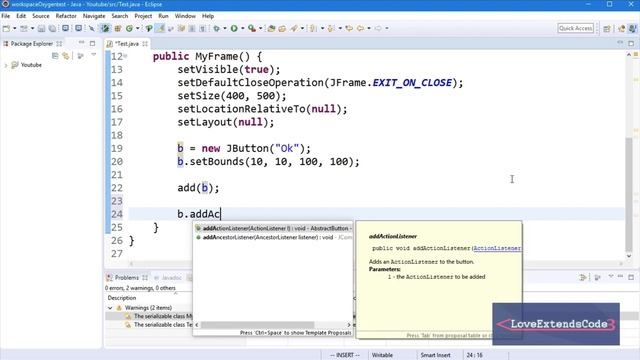This screenshot has width=640, height=360.
Task: Open the Source menu
Action: coord(41,16)
